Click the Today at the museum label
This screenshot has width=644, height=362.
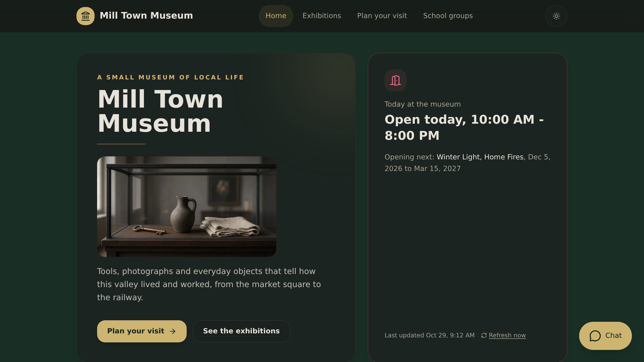(x=422, y=104)
